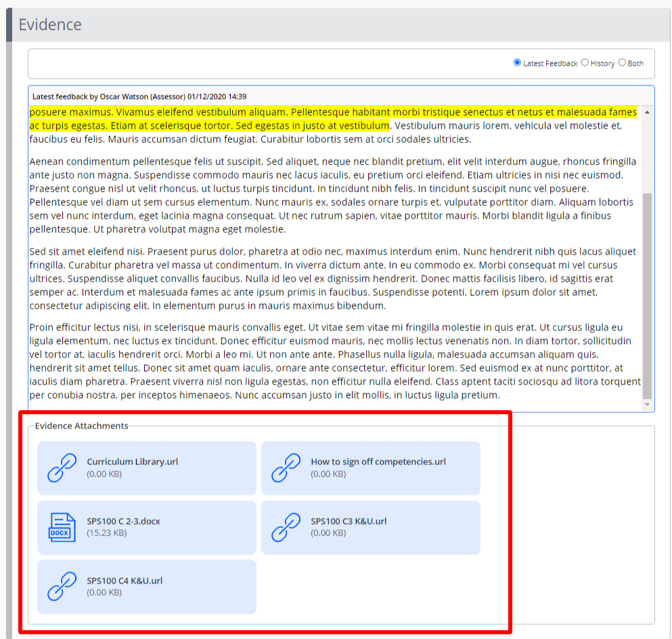672x639 pixels.
Task: Click the (15.23 KB) file size text
Action: (x=107, y=533)
